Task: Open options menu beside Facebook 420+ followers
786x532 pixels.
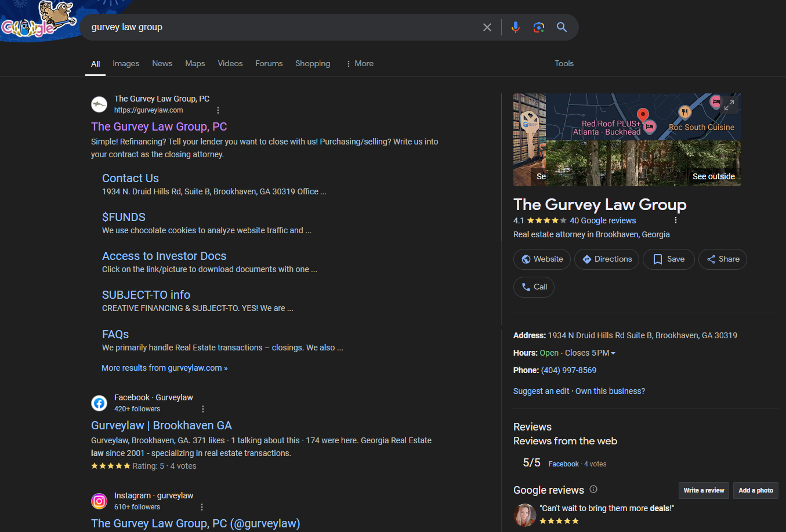Action: click(203, 409)
